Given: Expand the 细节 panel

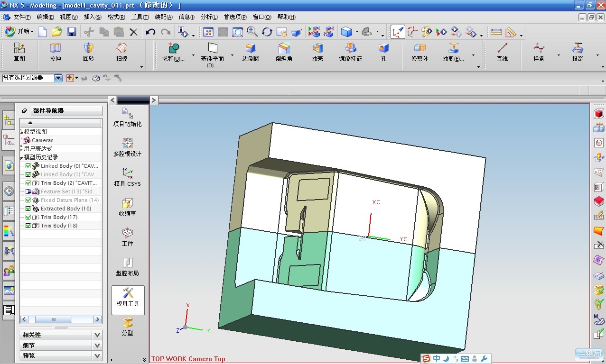Looking at the screenshot, I should click(x=97, y=345).
